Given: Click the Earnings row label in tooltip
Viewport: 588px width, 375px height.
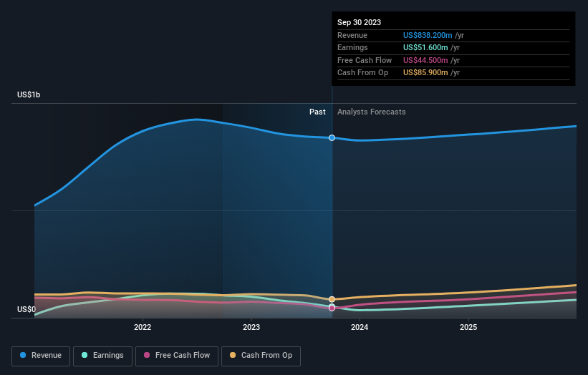Looking at the screenshot, I should tap(352, 47).
